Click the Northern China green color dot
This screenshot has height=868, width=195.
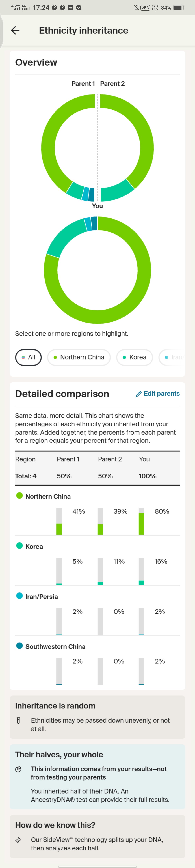(x=19, y=495)
